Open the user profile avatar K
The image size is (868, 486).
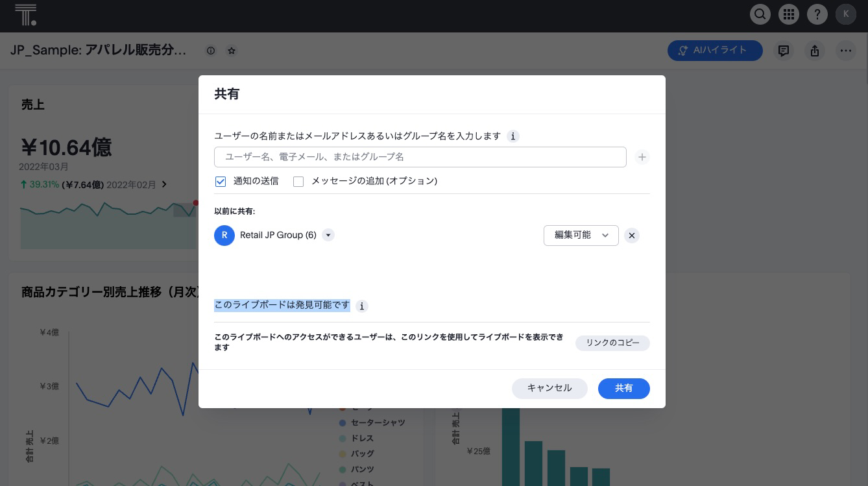[846, 14]
